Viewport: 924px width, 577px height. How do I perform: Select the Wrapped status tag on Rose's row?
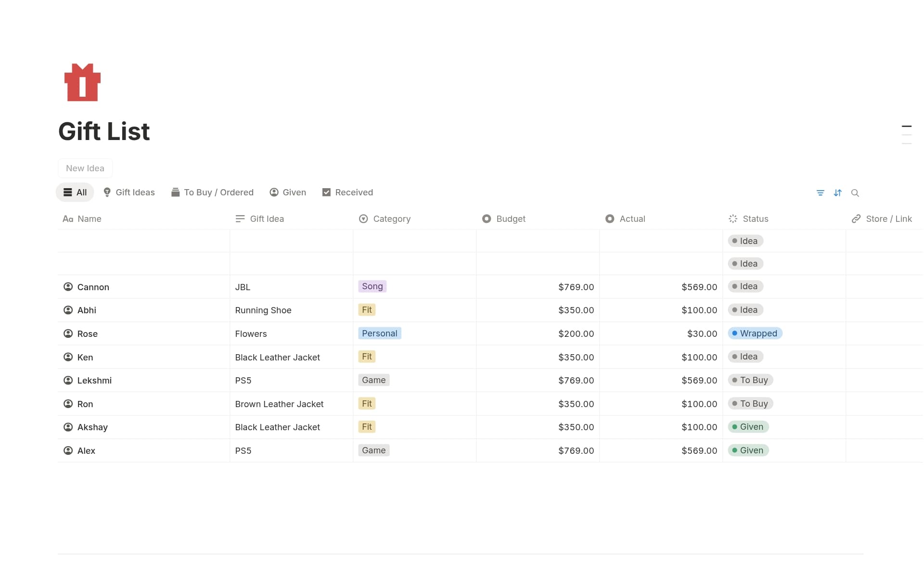pyautogui.click(x=755, y=333)
